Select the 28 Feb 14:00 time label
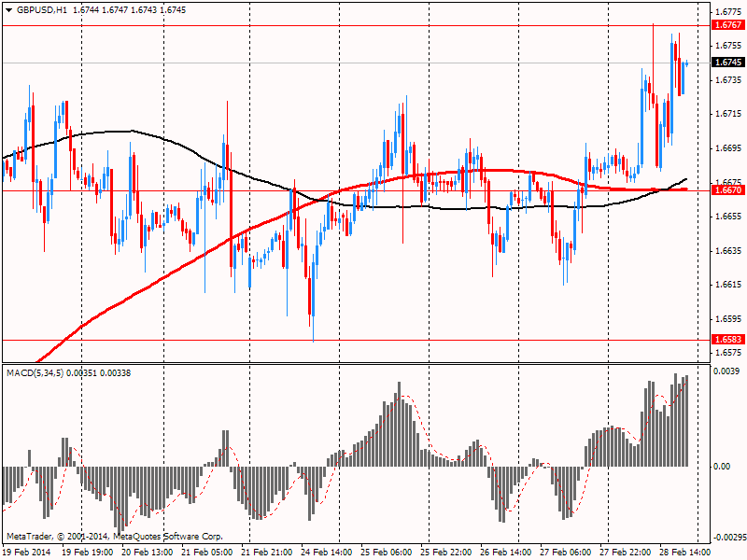The height and width of the screenshot is (560, 747). (684, 553)
